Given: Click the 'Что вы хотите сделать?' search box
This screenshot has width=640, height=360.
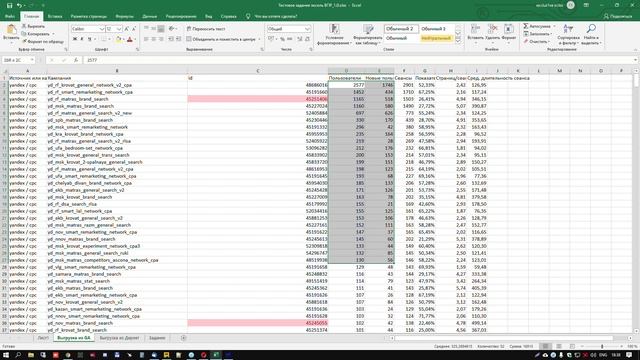Looking at the screenshot, I should 276,16.
